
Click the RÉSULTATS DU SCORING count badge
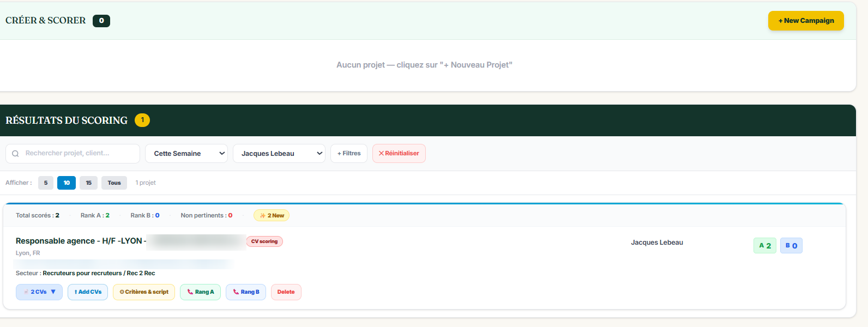coord(142,120)
